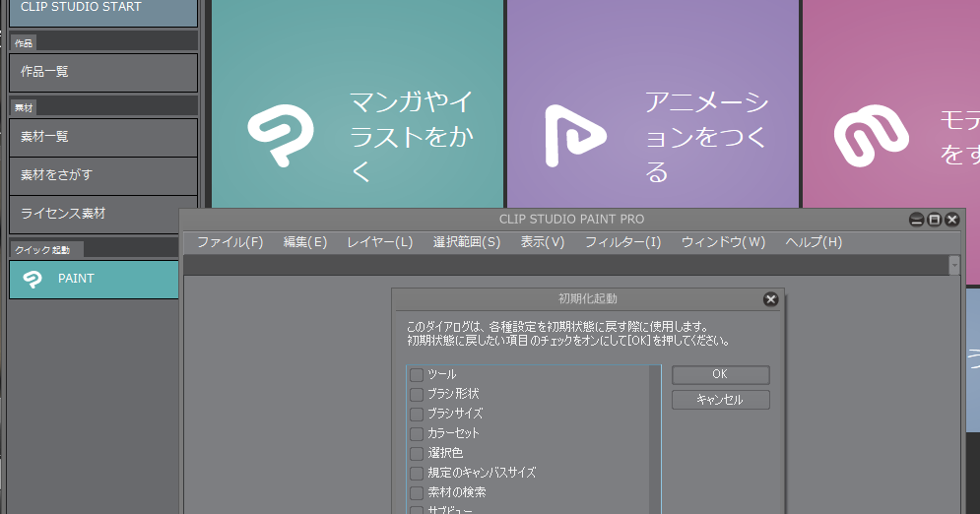Viewport: 980px width, 514px height.
Task: Click the PAINT logo icon in quick launch
Action: (x=33, y=279)
